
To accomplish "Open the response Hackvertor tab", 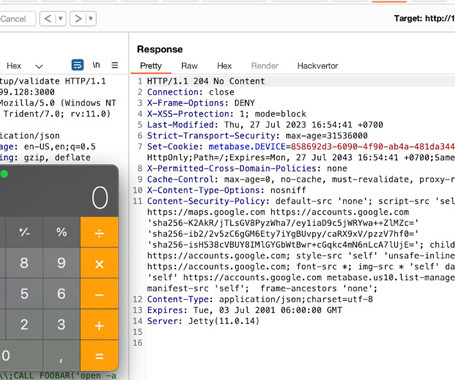I will pos(318,66).
